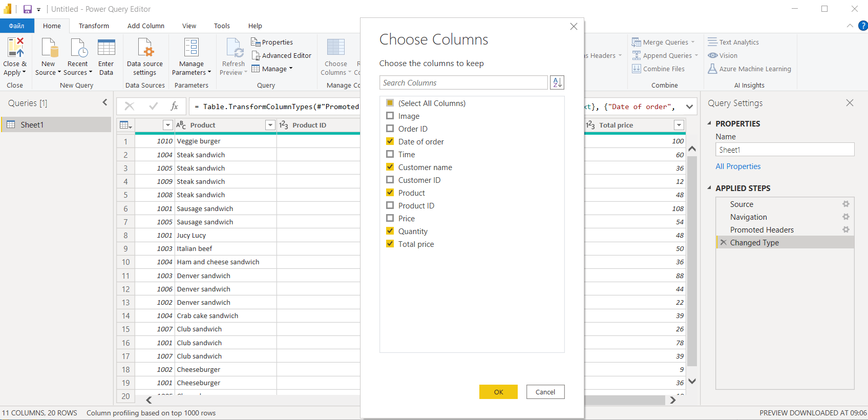Image resolution: width=868 pixels, height=420 pixels.
Task: Toggle the Select All Columns checkbox
Action: point(390,103)
